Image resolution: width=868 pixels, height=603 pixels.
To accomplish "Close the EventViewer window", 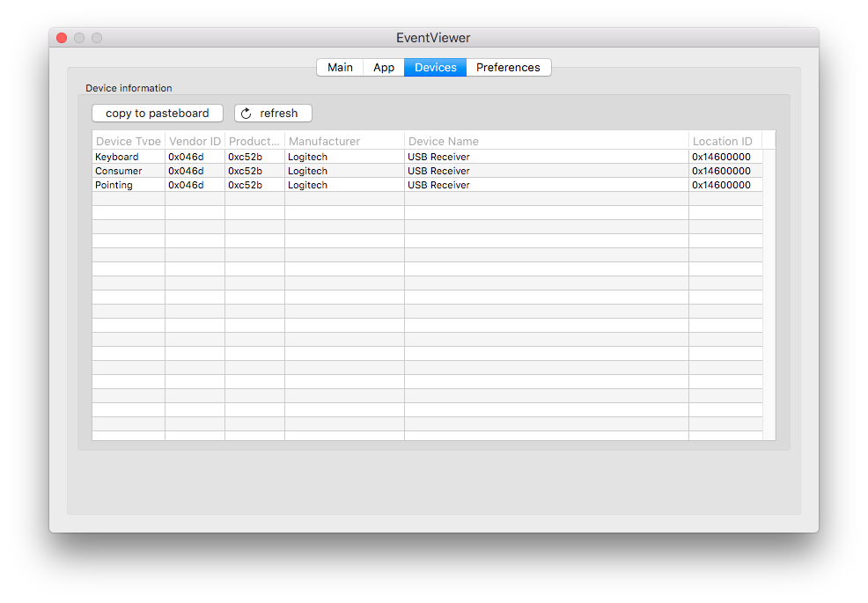I will tap(62, 38).
